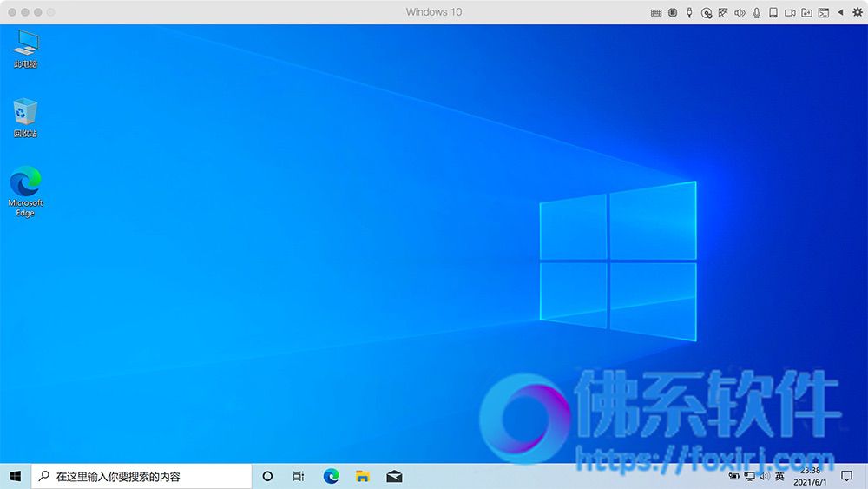Image resolution: width=868 pixels, height=489 pixels.
Task: Launch Microsoft Edge from the taskbar
Action: (331, 476)
